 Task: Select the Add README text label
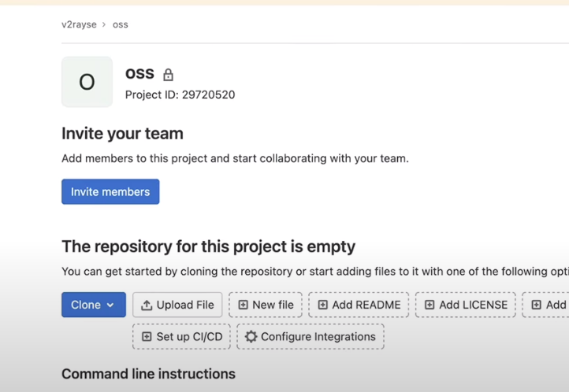tap(366, 305)
